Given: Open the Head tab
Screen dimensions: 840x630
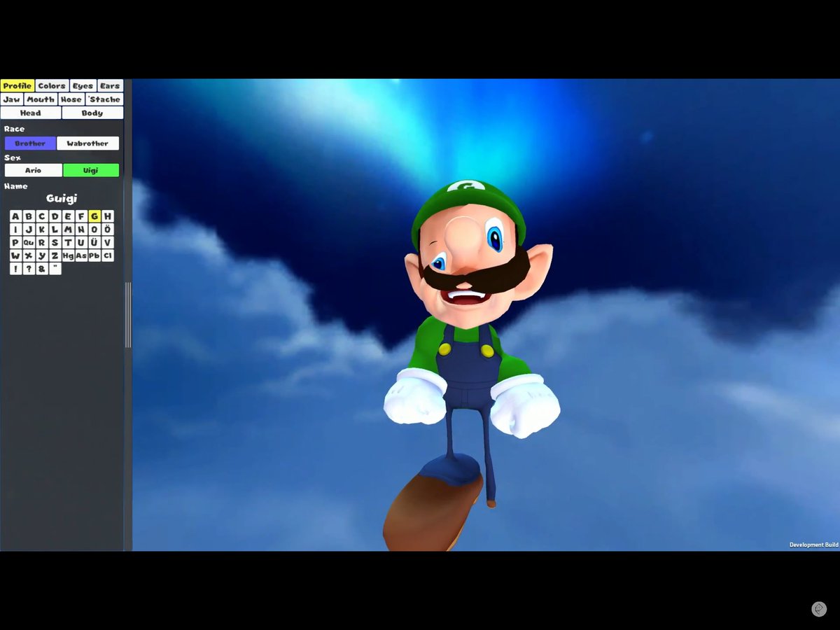Looking at the screenshot, I should [x=31, y=113].
